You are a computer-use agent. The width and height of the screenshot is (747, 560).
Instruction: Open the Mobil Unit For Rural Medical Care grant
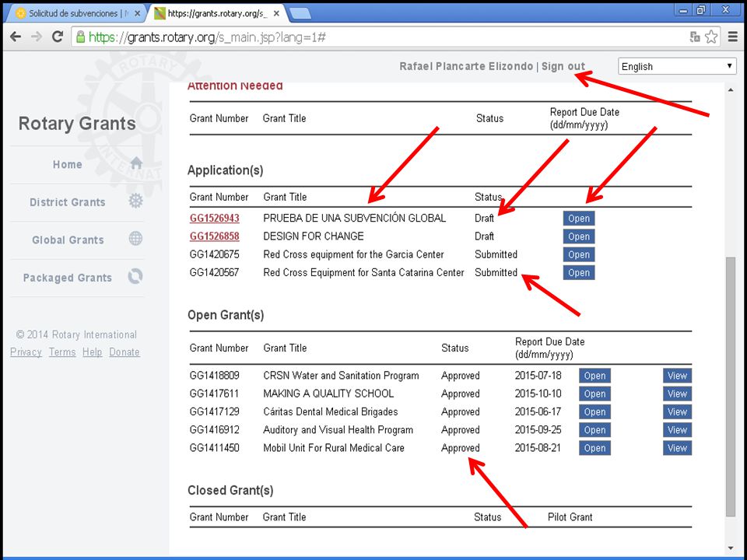tap(594, 448)
